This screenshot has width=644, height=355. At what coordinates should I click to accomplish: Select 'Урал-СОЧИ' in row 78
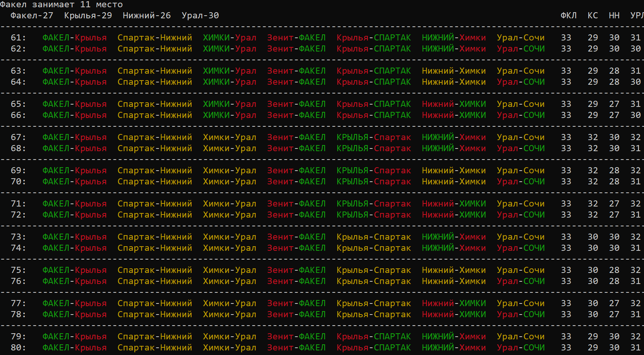(521, 315)
